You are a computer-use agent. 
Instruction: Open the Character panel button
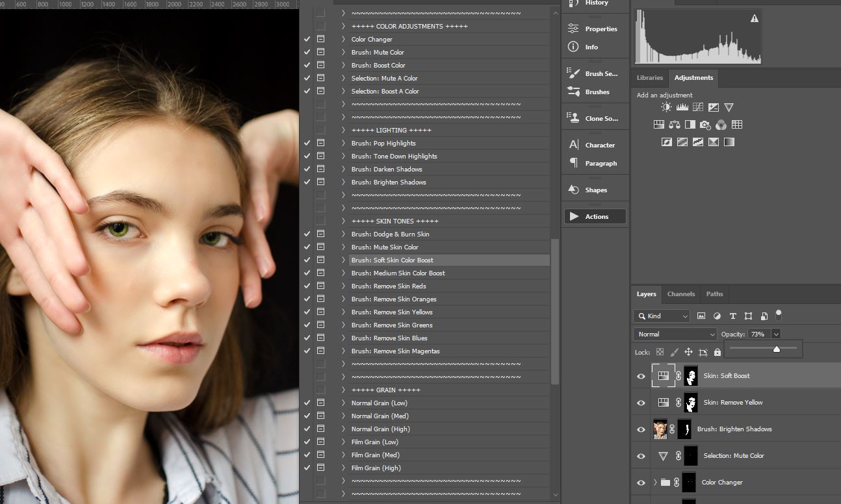click(595, 145)
